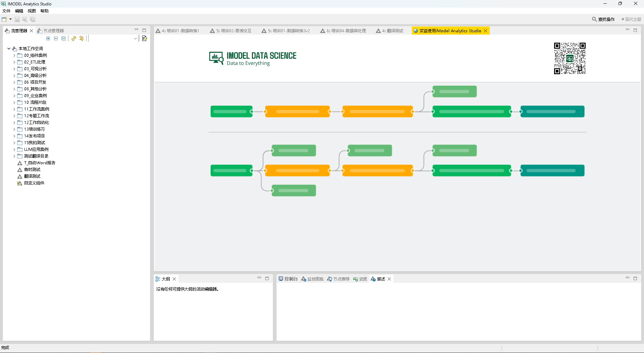Open the 帮助 menu
This screenshot has height=353, width=644.
(45, 11)
